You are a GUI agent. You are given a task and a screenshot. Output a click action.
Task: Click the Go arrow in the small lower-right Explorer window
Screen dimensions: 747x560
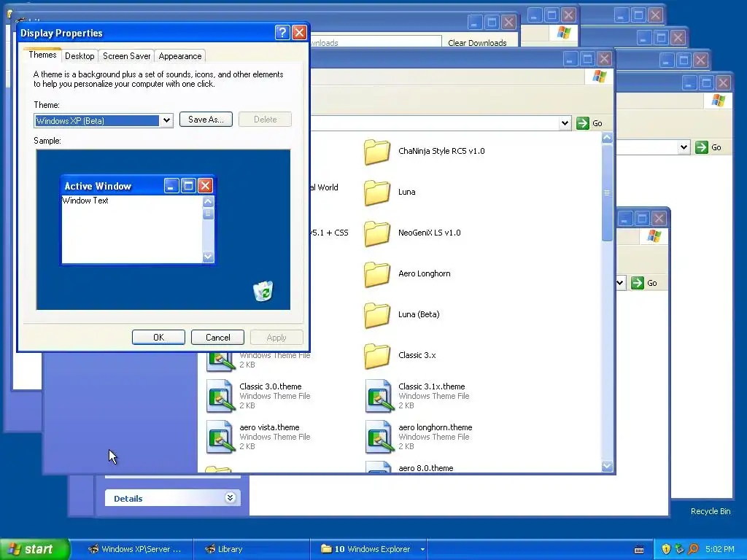637,283
